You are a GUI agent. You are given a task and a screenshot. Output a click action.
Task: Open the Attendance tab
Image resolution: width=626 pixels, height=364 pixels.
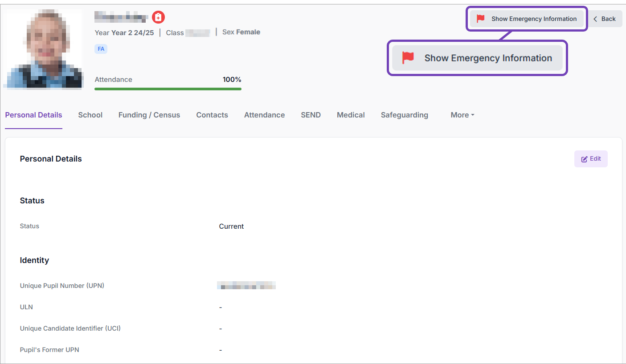coord(264,115)
